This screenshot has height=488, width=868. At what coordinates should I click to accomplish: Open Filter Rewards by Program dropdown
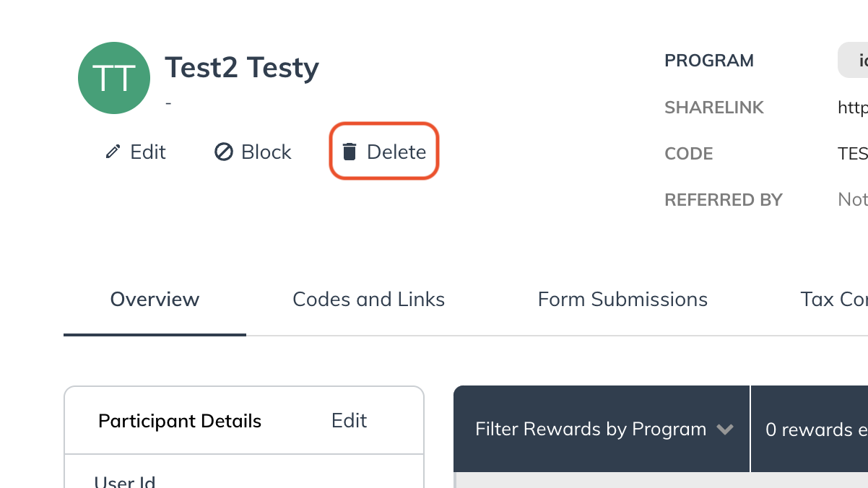pyautogui.click(x=602, y=430)
